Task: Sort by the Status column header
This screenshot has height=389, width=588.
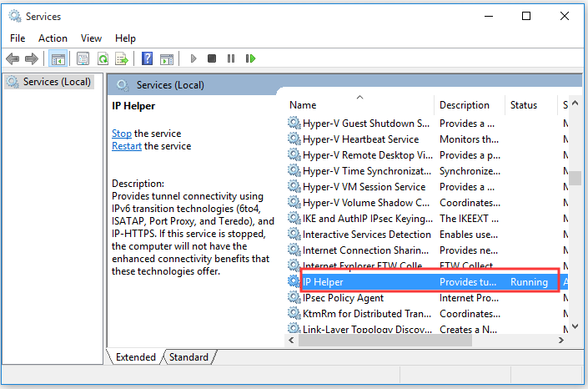Action: (x=531, y=104)
